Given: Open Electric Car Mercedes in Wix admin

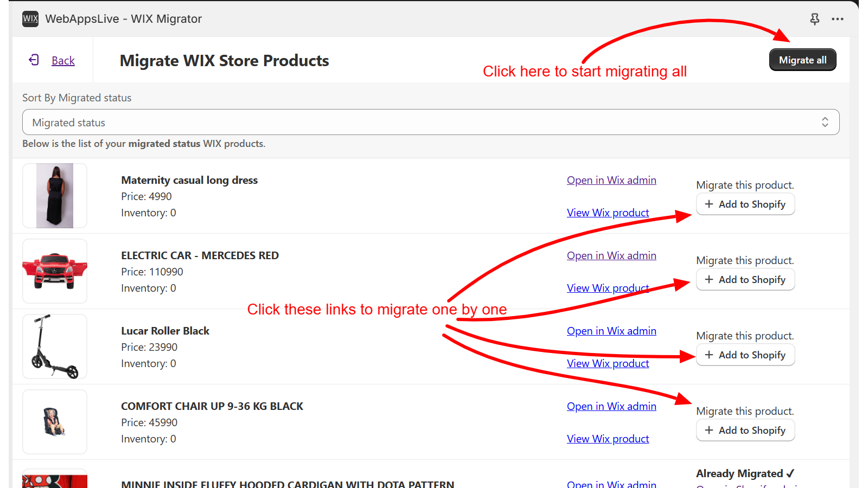Looking at the screenshot, I should [611, 255].
